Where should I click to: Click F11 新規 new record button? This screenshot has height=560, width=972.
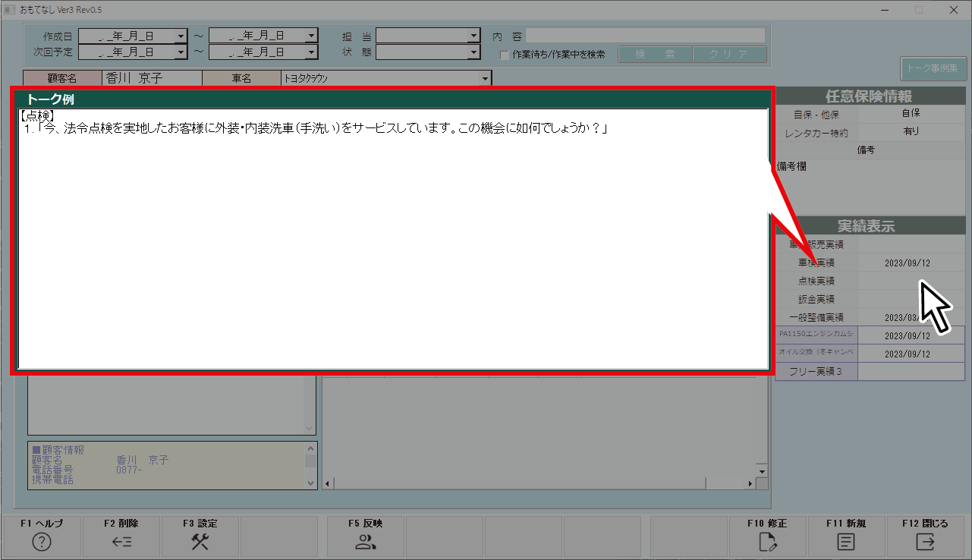[846, 536]
